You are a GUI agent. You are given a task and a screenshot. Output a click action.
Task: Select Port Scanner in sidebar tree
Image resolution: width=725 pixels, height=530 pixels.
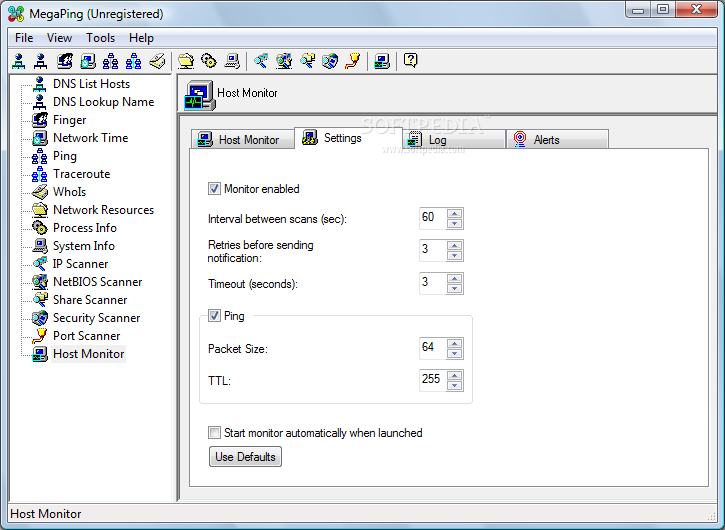point(86,336)
